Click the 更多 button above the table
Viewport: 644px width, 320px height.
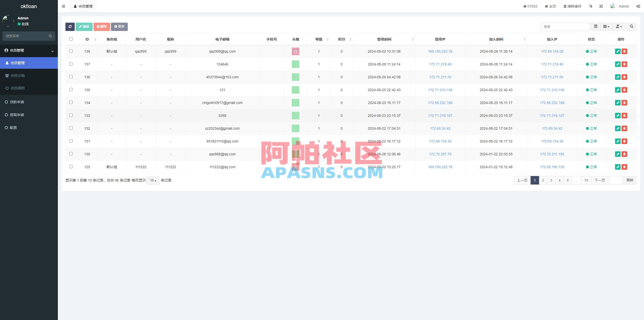tap(119, 26)
